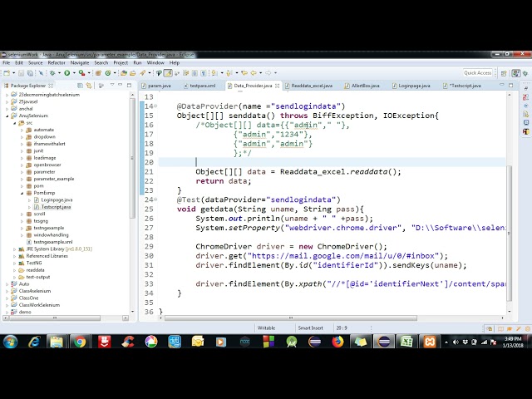Open Firefox from the taskbar

pyautogui.click(x=337, y=342)
